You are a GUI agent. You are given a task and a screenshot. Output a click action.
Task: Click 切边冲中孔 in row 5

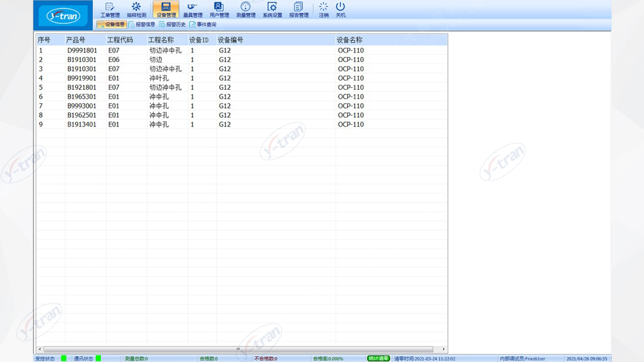click(x=166, y=87)
